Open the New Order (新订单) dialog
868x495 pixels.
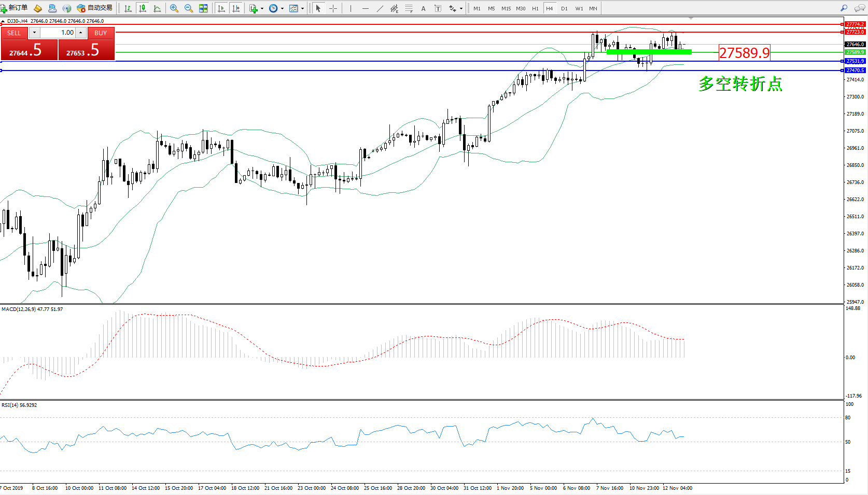pos(15,8)
